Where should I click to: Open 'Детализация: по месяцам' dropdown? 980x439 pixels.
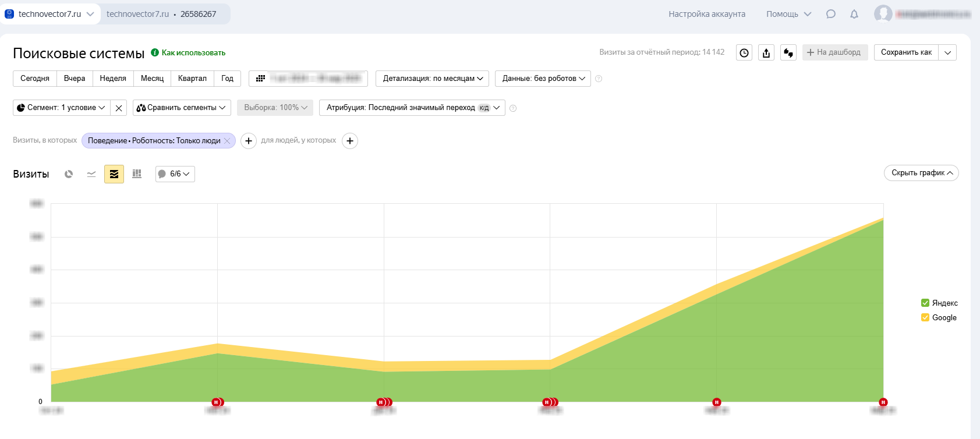coord(433,79)
